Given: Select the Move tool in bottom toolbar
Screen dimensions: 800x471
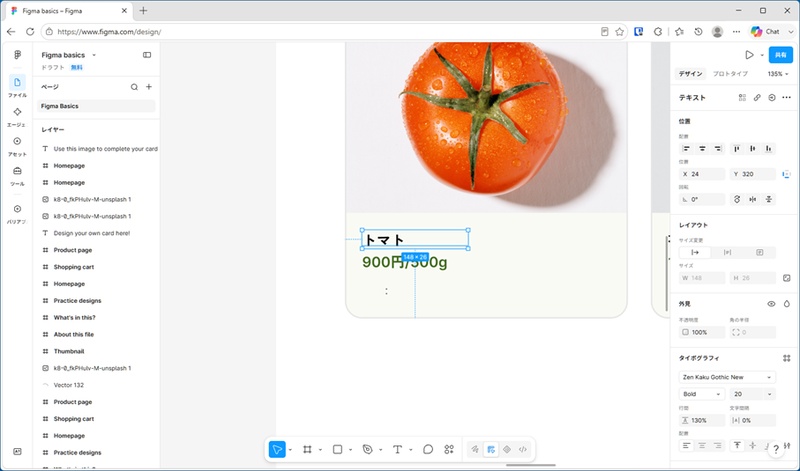Looking at the screenshot, I should click(277, 449).
